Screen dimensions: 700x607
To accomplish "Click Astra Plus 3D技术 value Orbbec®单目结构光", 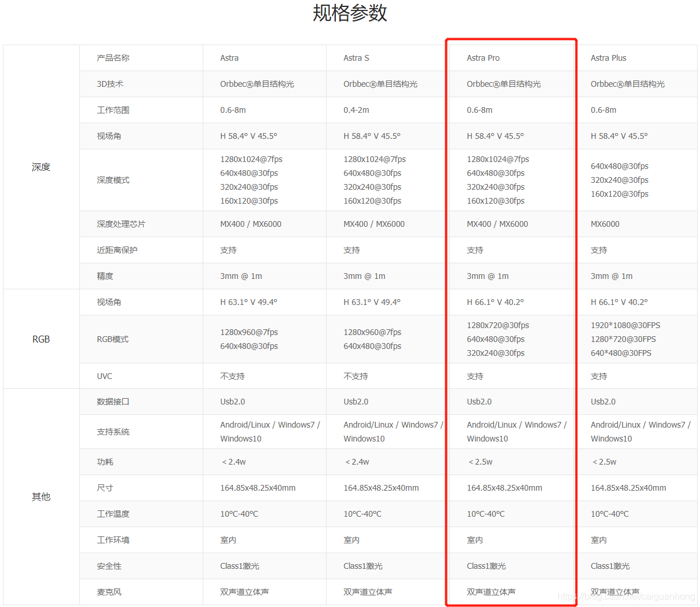I will point(628,84).
